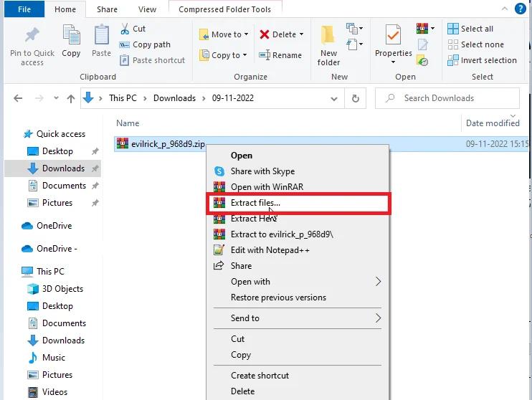Click Select all in ribbon
This screenshot has width=532, height=400.
(x=470, y=29)
